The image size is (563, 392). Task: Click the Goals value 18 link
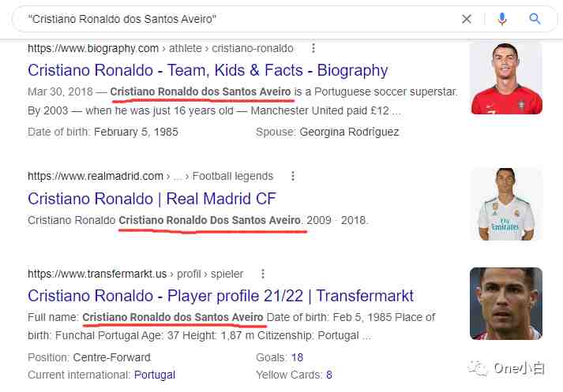click(297, 357)
